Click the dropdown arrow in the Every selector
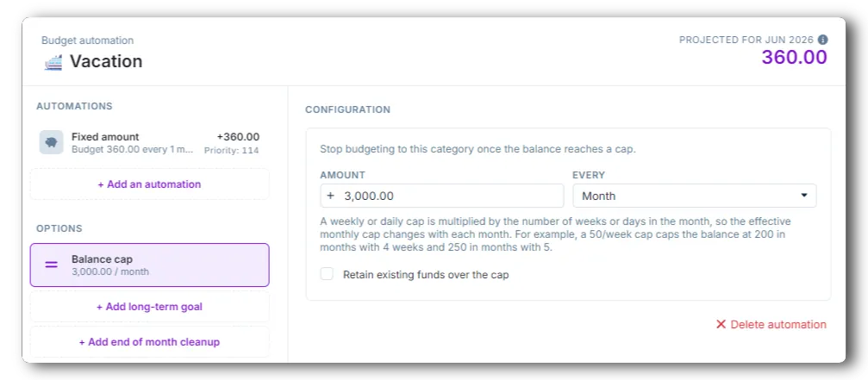The width and height of the screenshot is (868, 380). click(804, 196)
